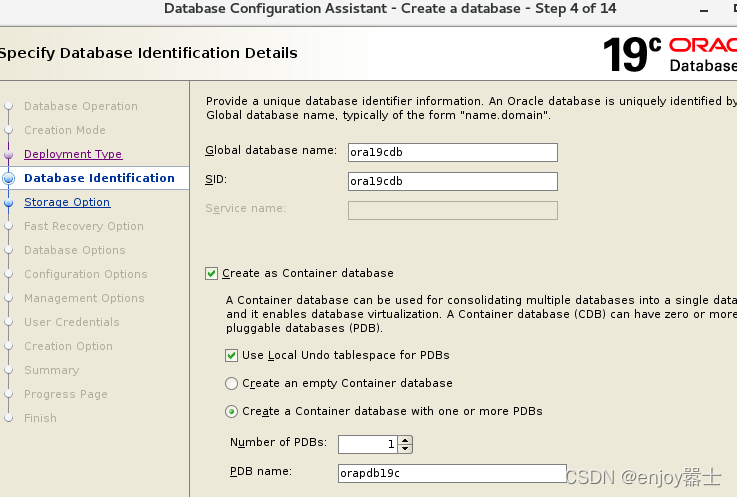
Task: Click the disabled Service name field
Action: 453,211
